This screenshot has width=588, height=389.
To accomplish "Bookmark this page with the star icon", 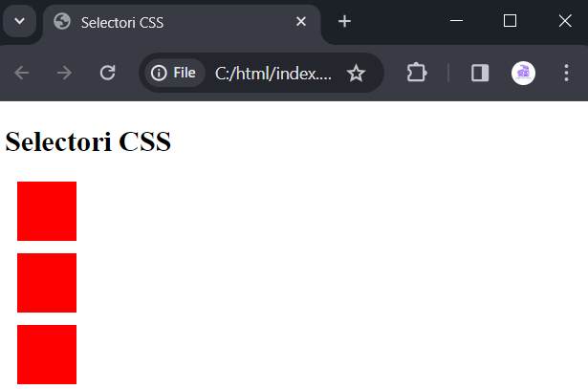I will tap(356, 73).
